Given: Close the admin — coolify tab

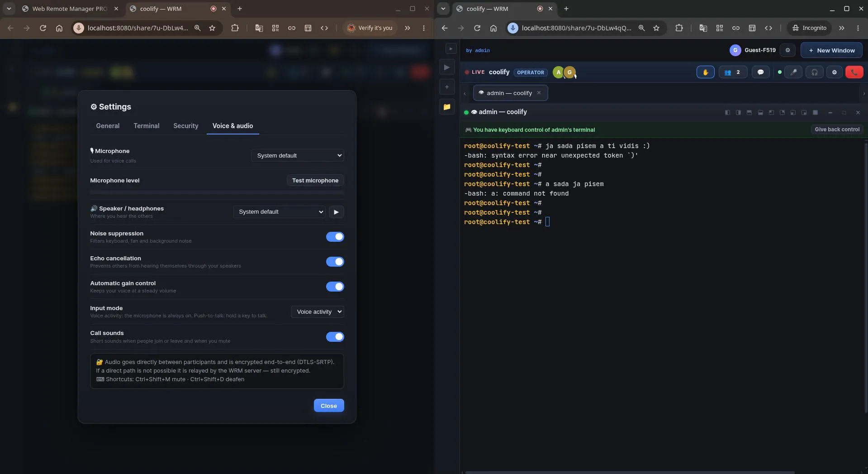Looking at the screenshot, I should (x=539, y=93).
